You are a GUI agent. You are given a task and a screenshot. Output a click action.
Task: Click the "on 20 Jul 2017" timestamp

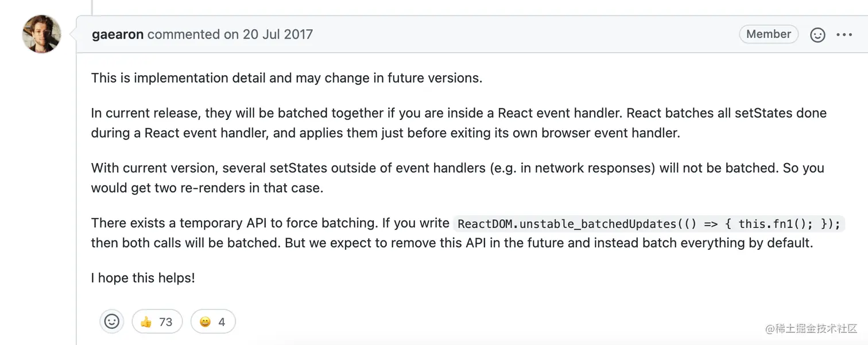[269, 34]
